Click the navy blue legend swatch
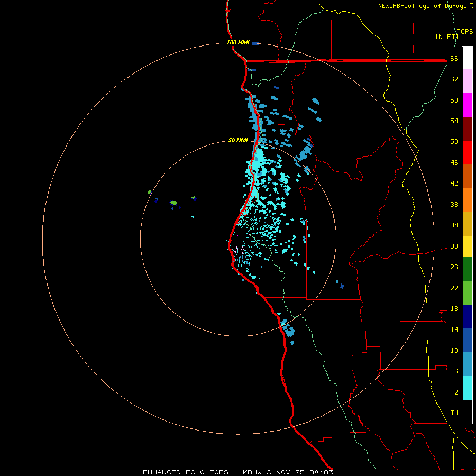The width and height of the screenshot is (476, 476). 467,317
